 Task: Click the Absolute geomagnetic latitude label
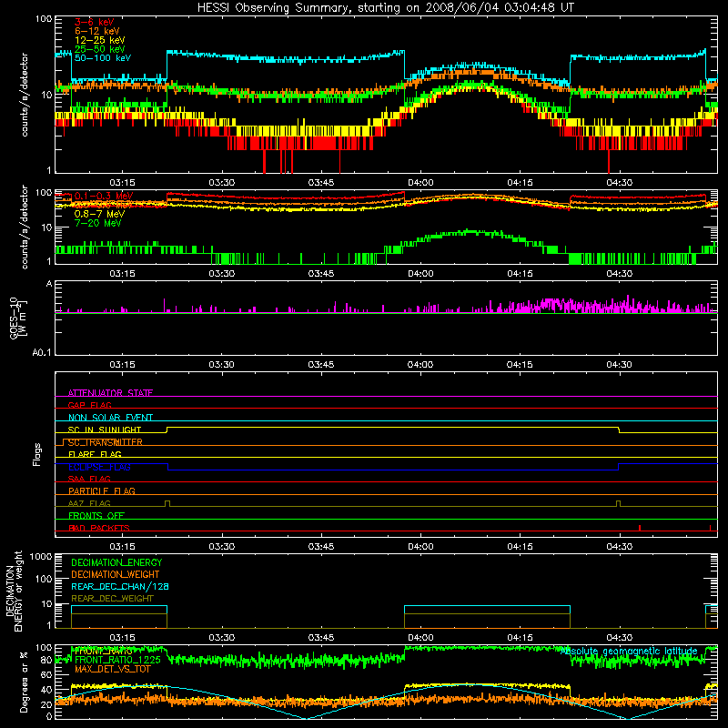629,652
